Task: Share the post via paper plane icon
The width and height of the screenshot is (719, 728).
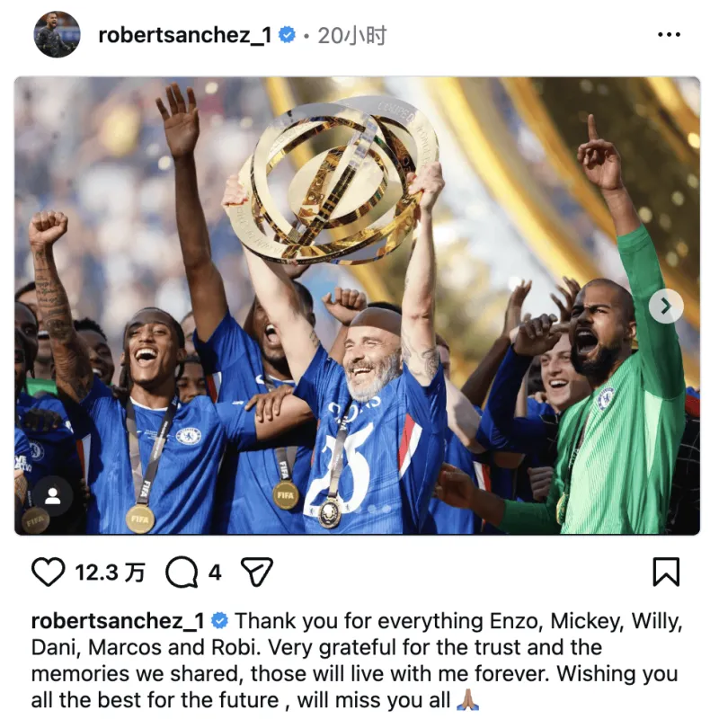Action: click(x=256, y=572)
